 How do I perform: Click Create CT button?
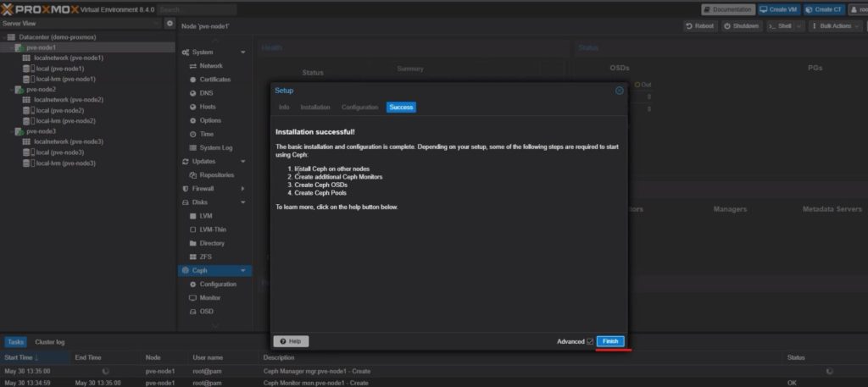[x=824, y=9]
